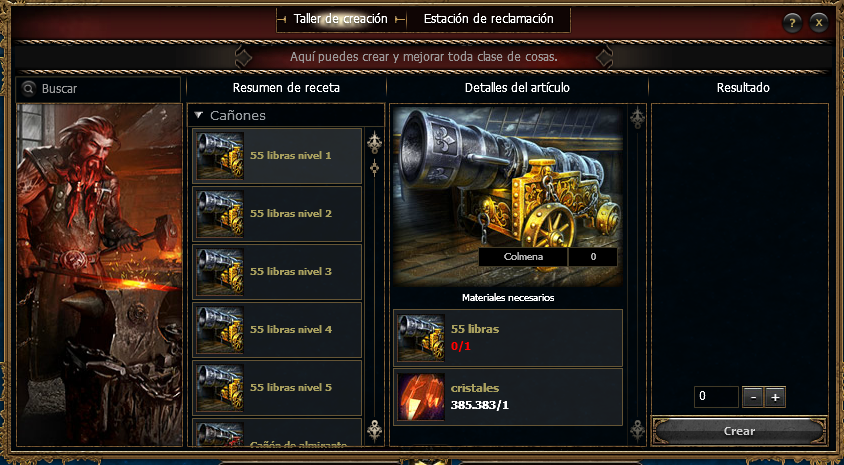Choose the 55 libras nivel 4 cannon icon
This screenshot has height=465, width=844.
(x=220, y=330)
